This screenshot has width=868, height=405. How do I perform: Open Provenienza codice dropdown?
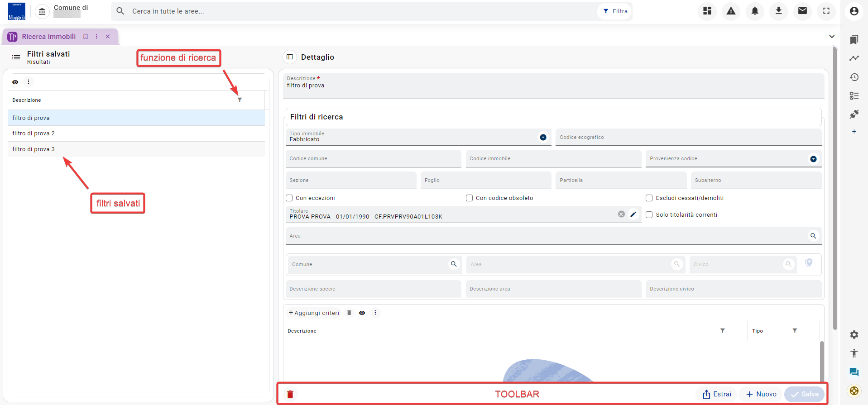pyautogui.click(x=813, y=159)
